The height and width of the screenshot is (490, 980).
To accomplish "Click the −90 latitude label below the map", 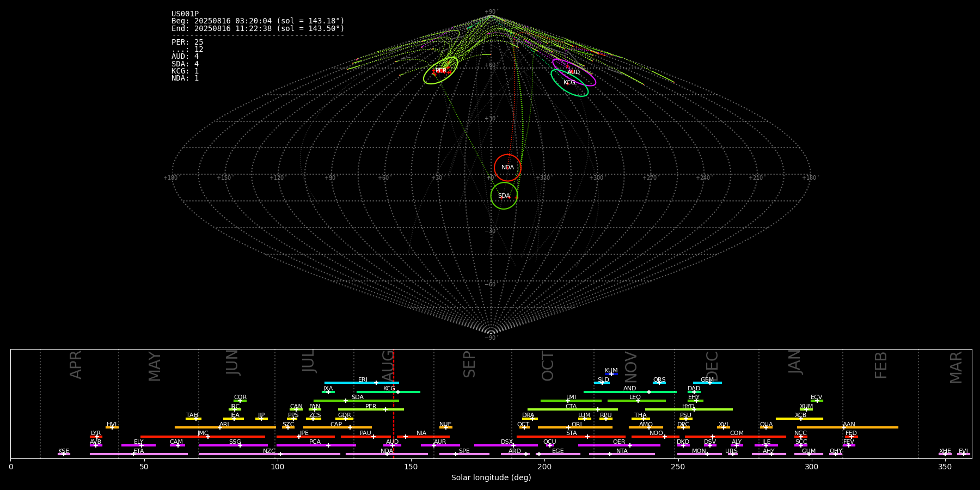I will point(491,338).
